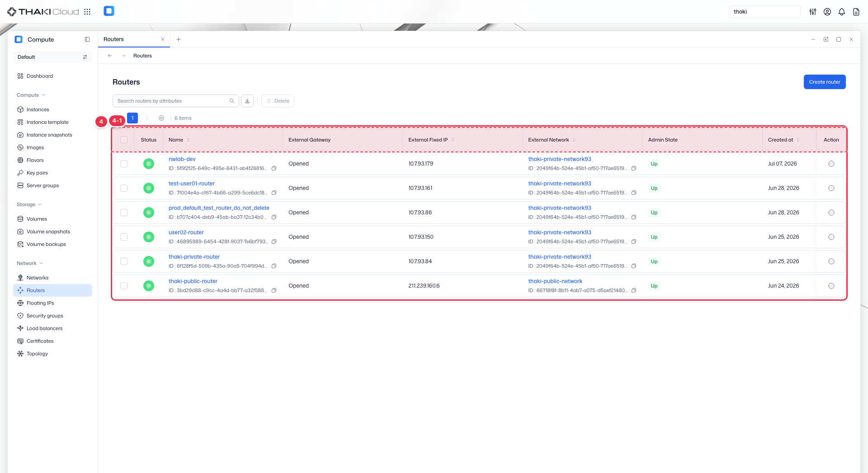Open thaki-public-network link
The height and width of the screenshot is (473, 868).
(555, 281)
